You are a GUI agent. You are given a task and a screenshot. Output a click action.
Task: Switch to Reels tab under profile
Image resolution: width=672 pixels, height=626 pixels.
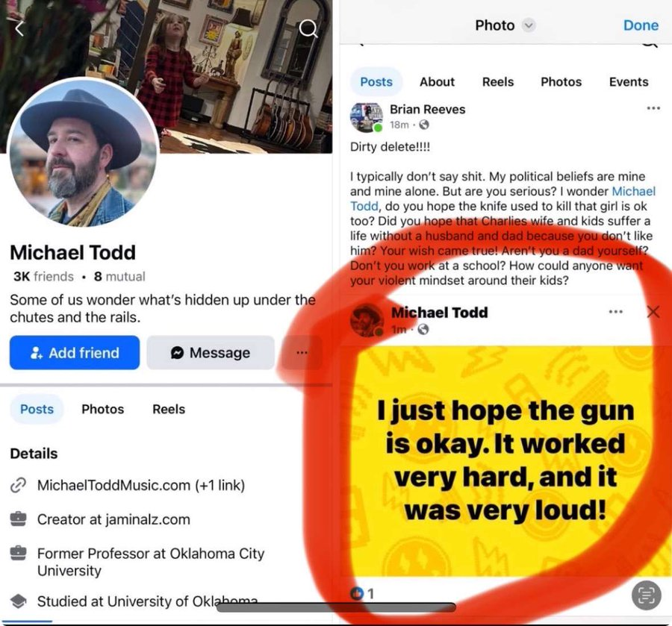169,409
